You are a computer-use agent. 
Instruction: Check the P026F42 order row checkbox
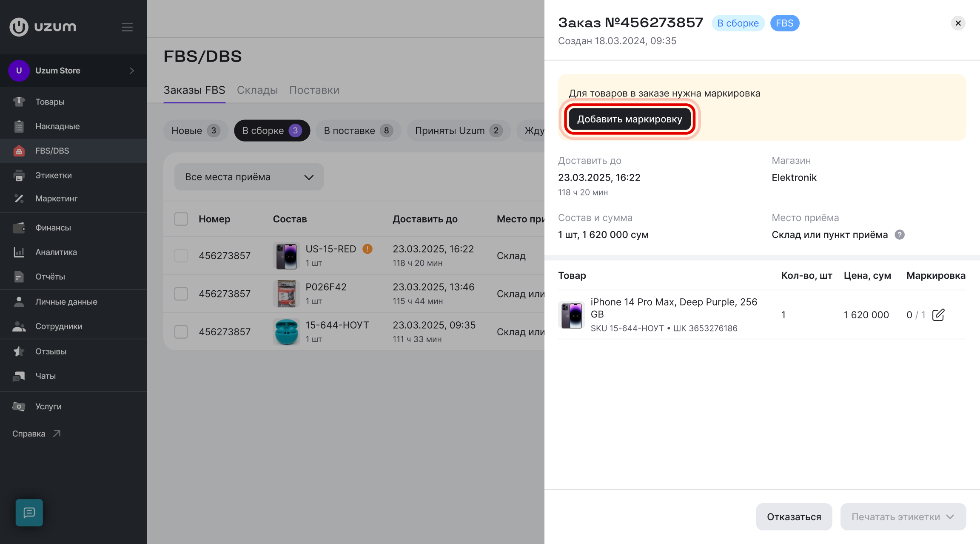pyautogui.click(x=181, y=294)
